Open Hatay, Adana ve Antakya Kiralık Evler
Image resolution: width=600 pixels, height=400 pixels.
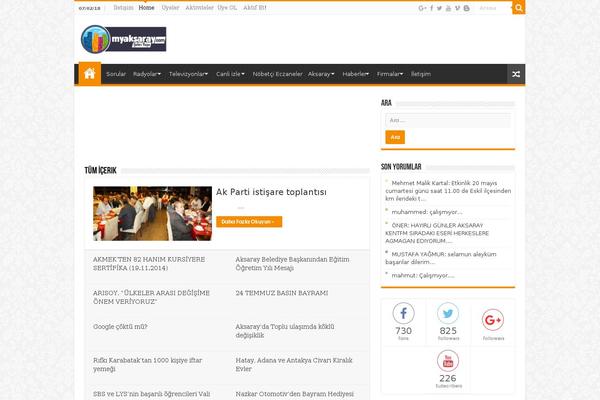(x=294, y=365)
